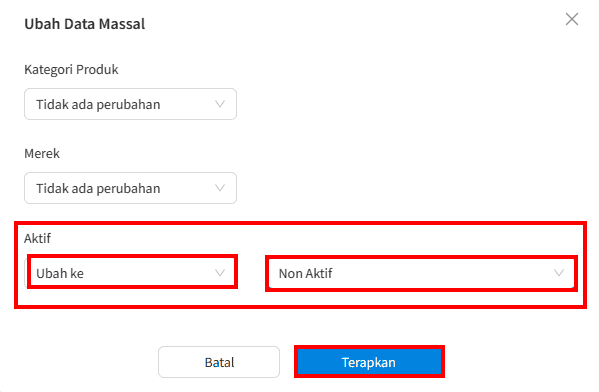Click the Merek field label
Screen dimensions: 599x392
tap(42, 154)
